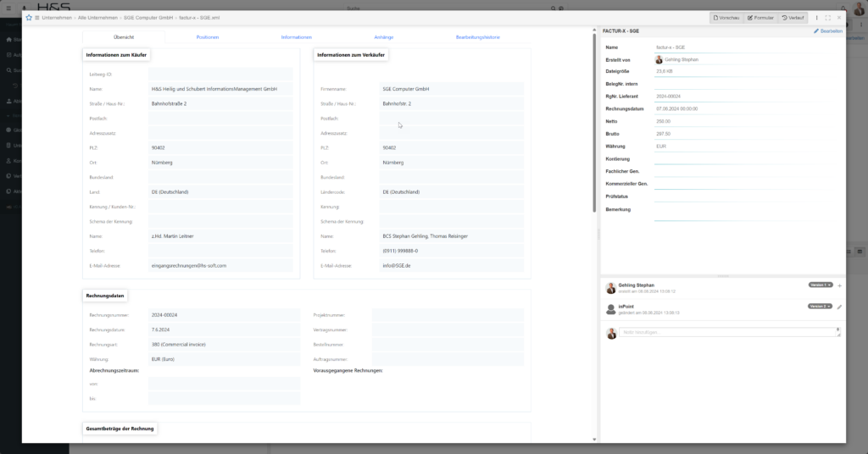
Task: Click the Dateigröße value 23,6 KB
Action: pyautogui.click(x=665, y=71)
